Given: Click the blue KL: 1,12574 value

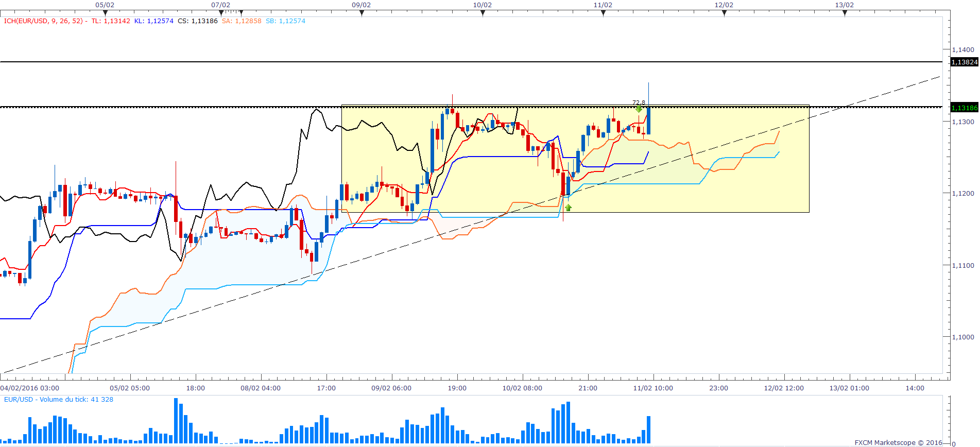Looking at the screenshot, I should tap(153, 21).
